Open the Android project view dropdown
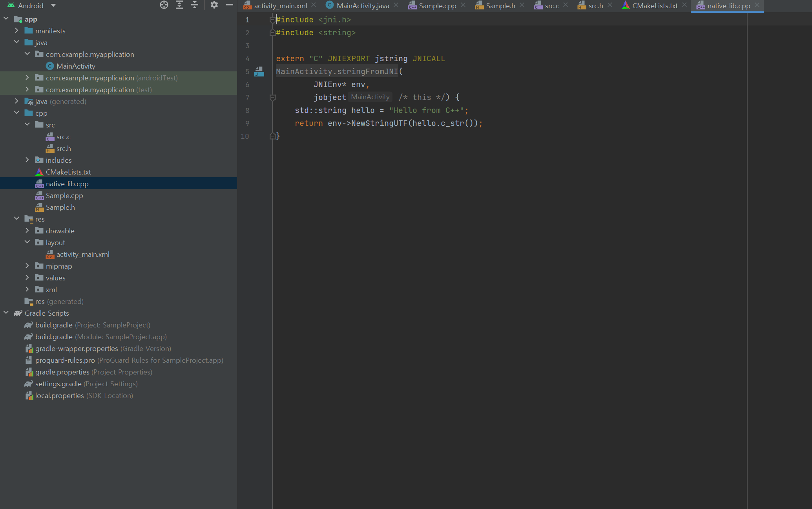This screenshot has width=812, height=509. (x=53, y=5)
